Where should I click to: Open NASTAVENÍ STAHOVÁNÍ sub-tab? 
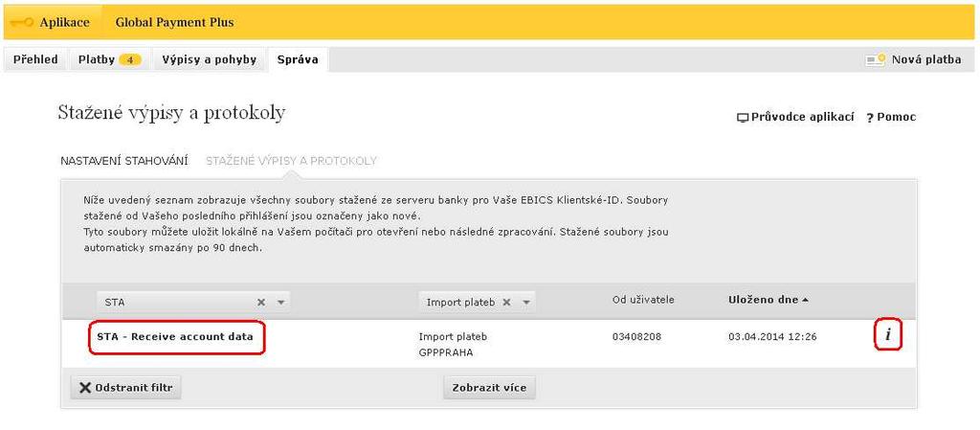(x=124, y=161)
